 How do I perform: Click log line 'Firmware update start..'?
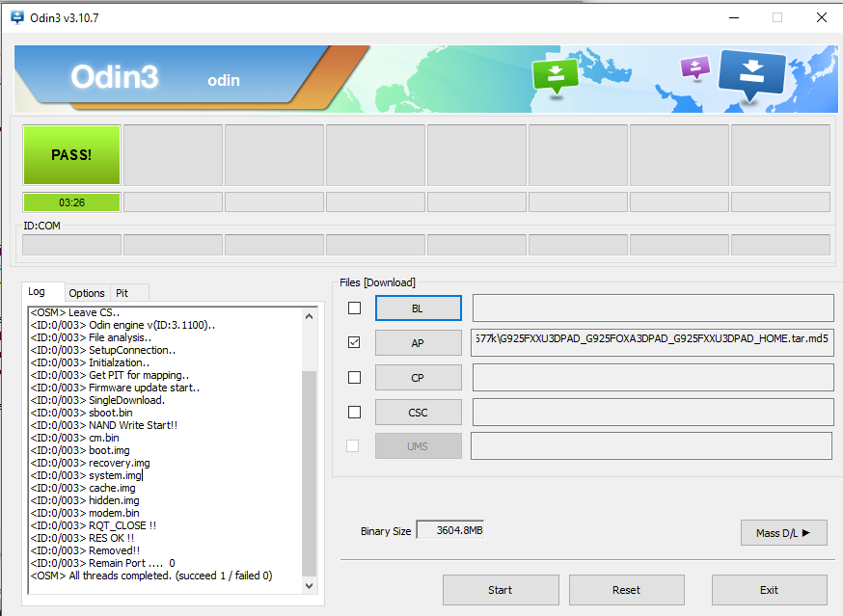pyautogui.click(x=115, y=388)
